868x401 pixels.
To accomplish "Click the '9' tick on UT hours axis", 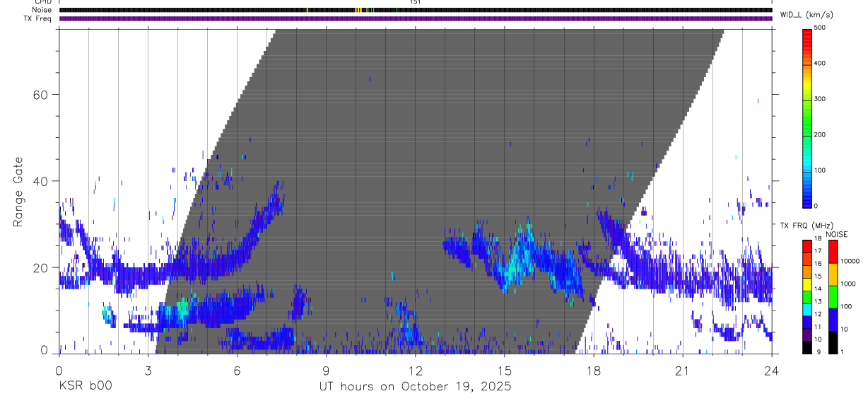I will click(x=326, y=370).
